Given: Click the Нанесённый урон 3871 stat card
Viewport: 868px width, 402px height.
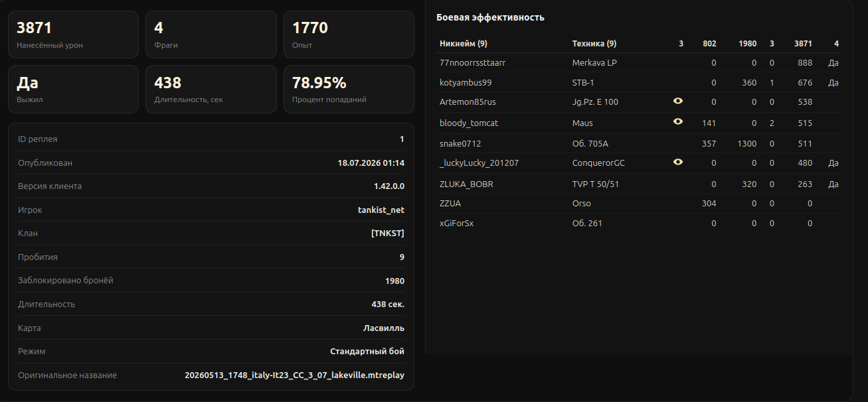Looking at the screenshot, I should (73, 34).
